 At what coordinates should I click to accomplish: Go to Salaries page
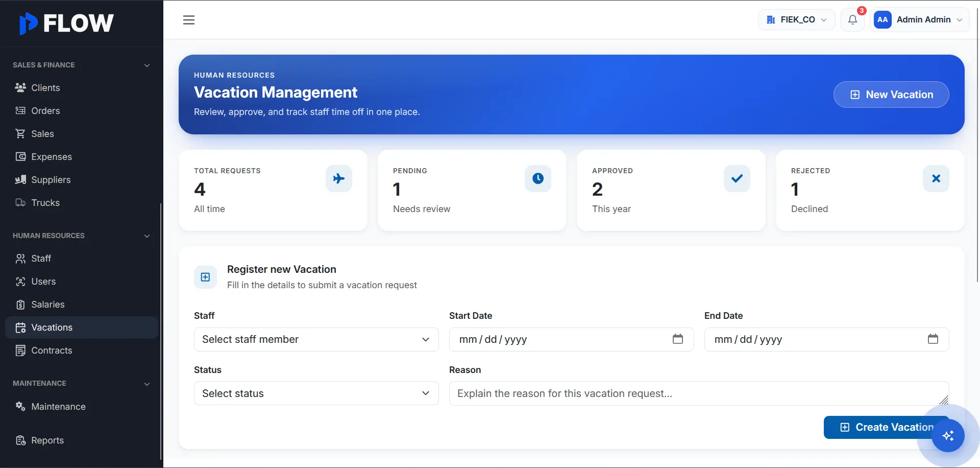click(x=82, y=305)
